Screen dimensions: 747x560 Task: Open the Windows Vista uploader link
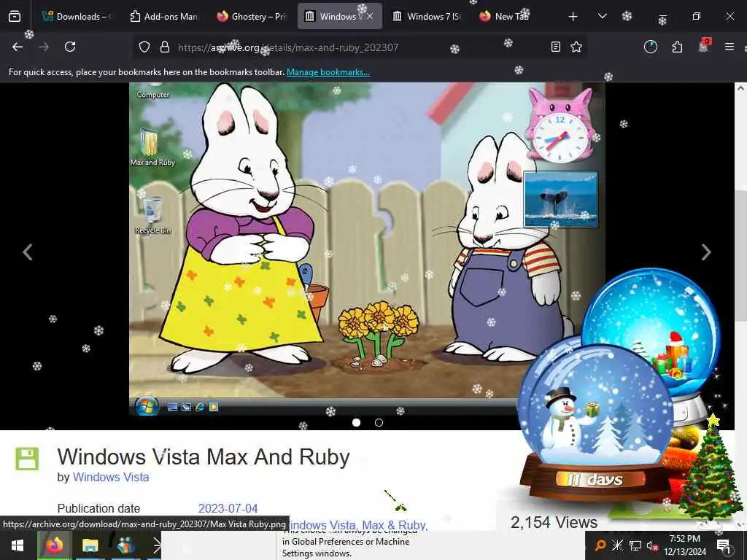pyautogui.click(x=111, y=477)
